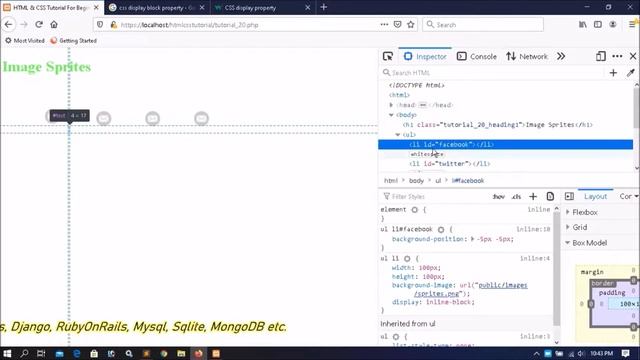The width and height of the screenshot is (640, 360).
Task: Open File Explorer from the taskbar
Action: pyautogui.click(x=181, y=353)
